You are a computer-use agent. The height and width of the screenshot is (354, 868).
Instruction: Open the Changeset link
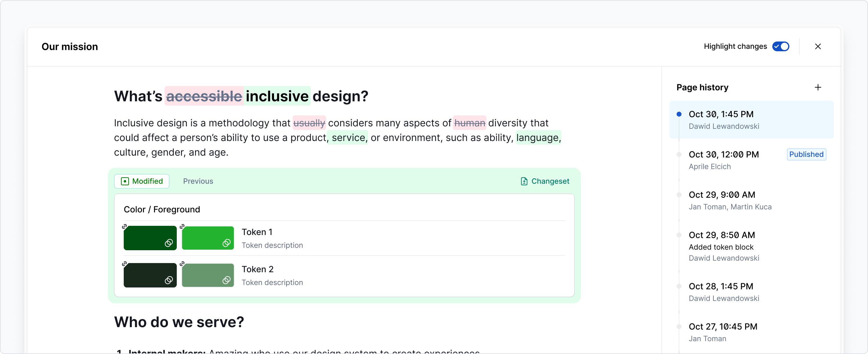[545, 181]
